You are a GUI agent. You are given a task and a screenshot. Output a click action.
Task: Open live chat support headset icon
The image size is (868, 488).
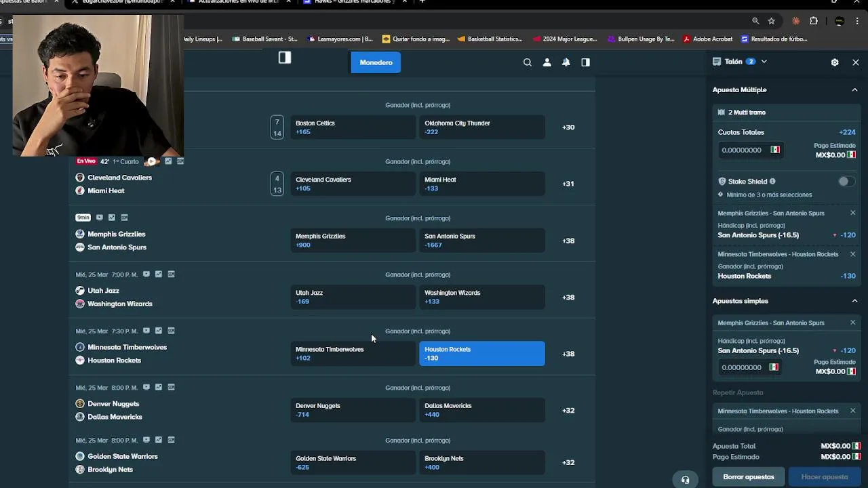(x=685, y=479)
